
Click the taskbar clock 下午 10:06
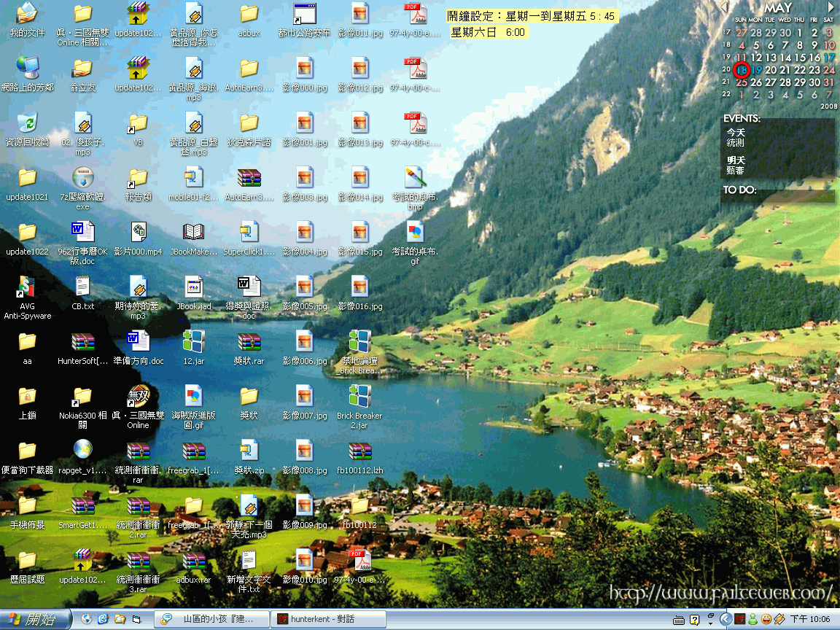pyautogui.click(x=809, y=619)
